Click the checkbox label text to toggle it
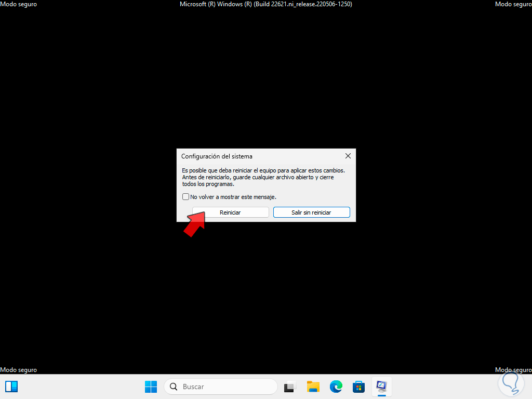This screenshot has width=532, height=399. point(234,196)
